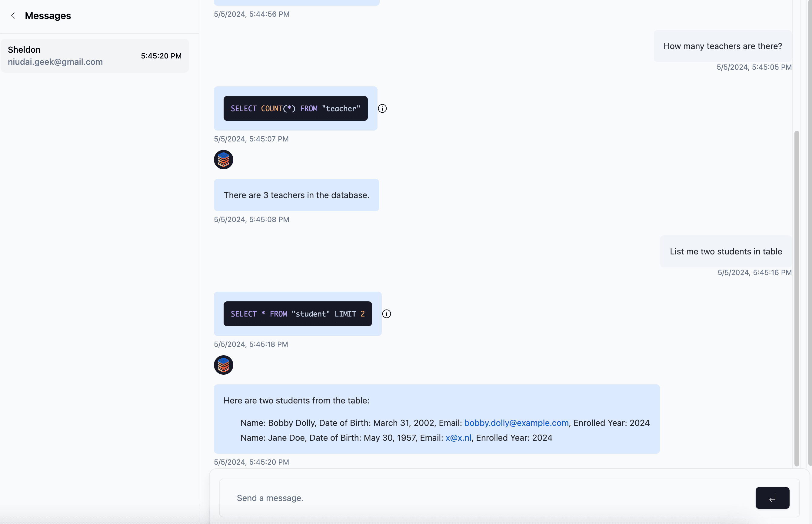The width and height of the screenshot is (812, 524).
Task: Click info icon beside student LIMIT 2 query
Action: pyautogui.click(x=386, y=314)
